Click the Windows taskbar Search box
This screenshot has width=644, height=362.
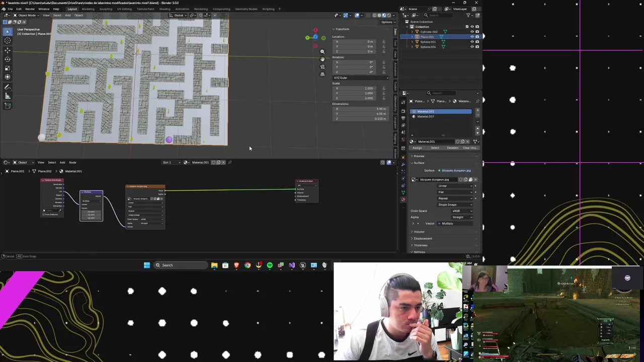tap(181, 265)
